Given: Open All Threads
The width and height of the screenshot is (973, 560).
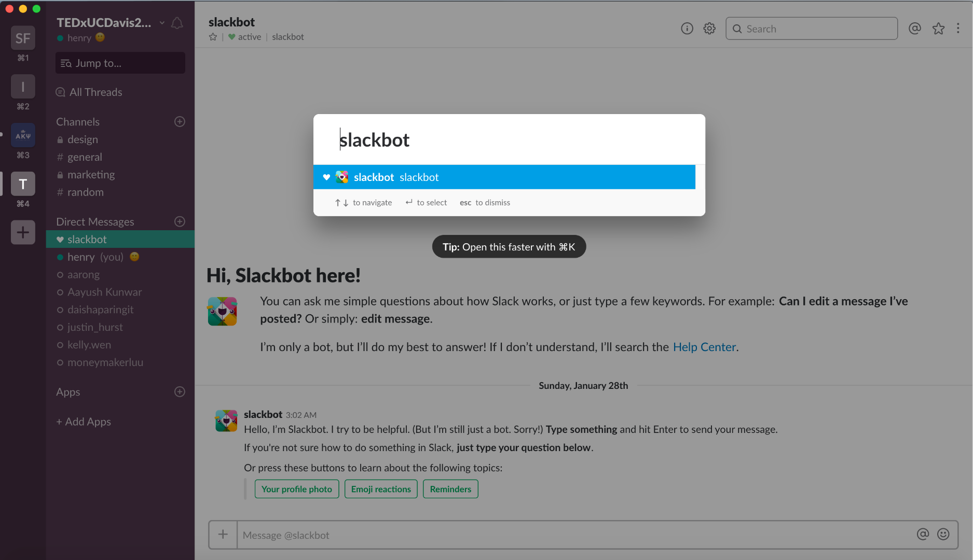Looking at the screenshot, I should pos(95,92).
